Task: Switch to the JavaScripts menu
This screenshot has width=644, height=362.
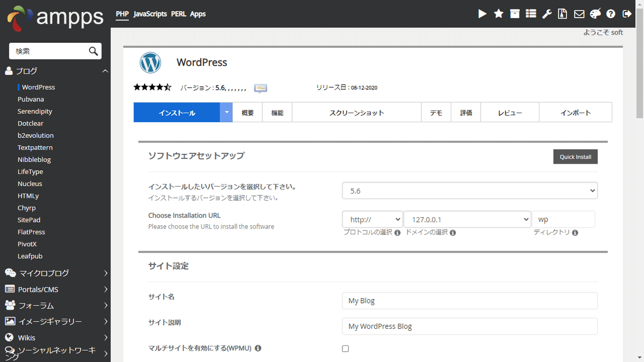Action: click(150, 14)
